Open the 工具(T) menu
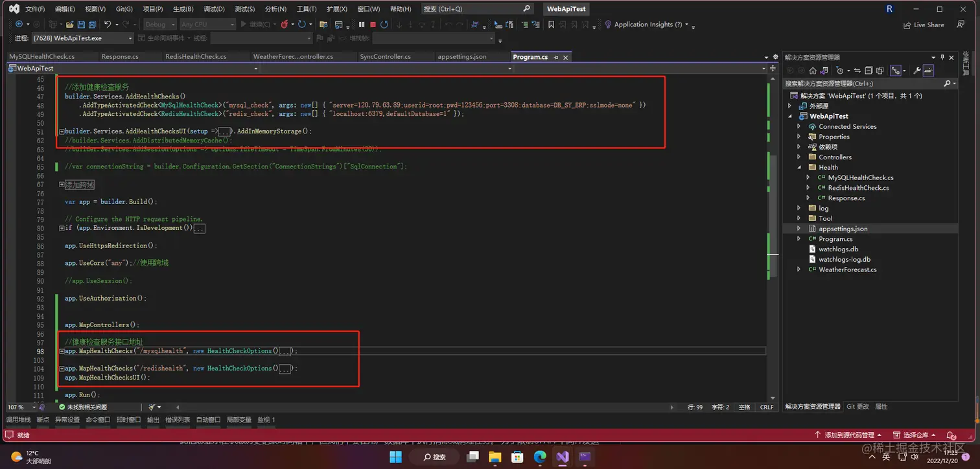 [306, 9]
